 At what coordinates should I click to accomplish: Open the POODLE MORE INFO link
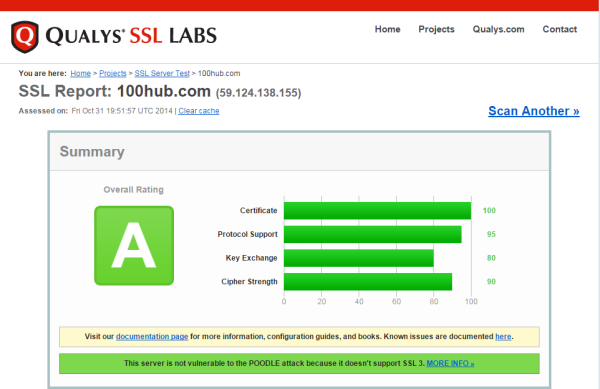[450, 363]
